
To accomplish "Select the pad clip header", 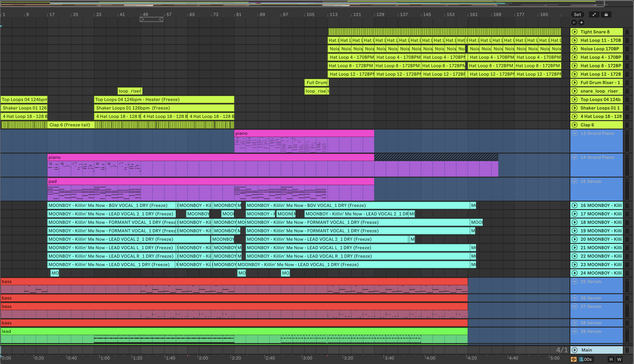I will click(210, 181).
